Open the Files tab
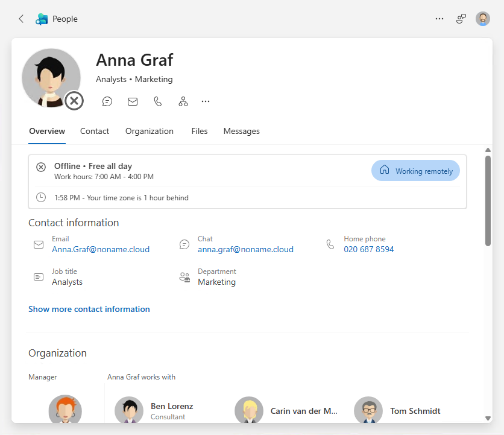The image size is (504, 435). 200,131
